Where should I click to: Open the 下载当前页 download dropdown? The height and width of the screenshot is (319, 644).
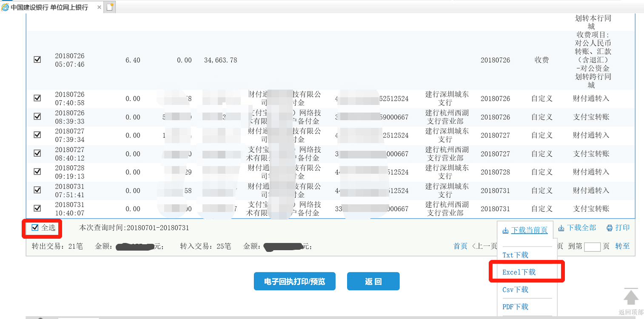point(529,230)
